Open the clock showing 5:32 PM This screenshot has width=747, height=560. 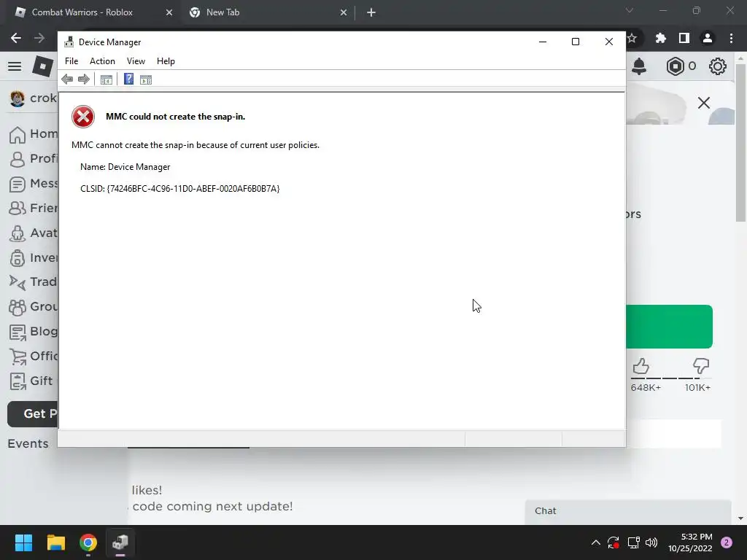pos(690,542)
